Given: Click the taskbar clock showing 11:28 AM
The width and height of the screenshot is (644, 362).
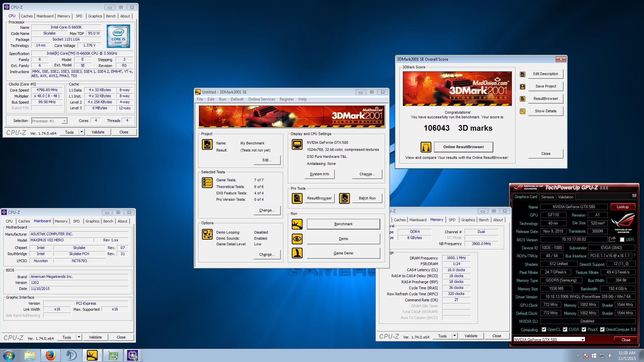Looking at the screenshot, I should click(627, 353).
